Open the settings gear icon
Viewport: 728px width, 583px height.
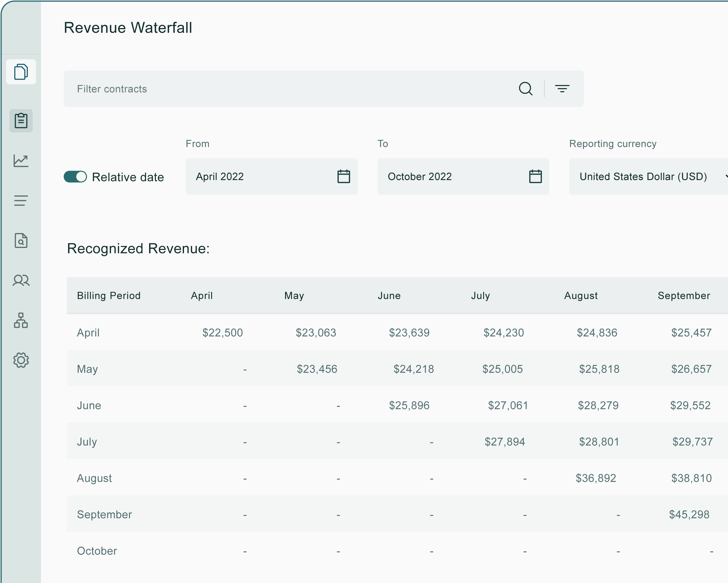pos(21,360)
